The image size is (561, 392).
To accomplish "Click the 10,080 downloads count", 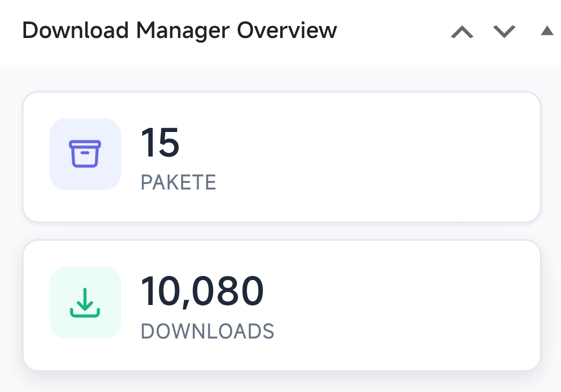I will click(x=202, y=291).
